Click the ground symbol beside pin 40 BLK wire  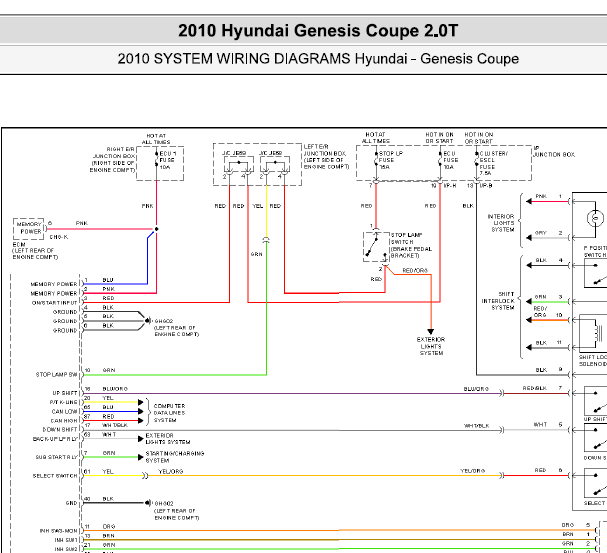coord(148,503)
